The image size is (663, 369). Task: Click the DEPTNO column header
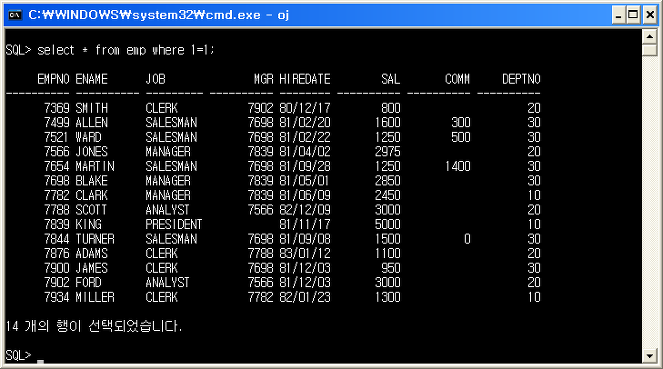[521, 79]
